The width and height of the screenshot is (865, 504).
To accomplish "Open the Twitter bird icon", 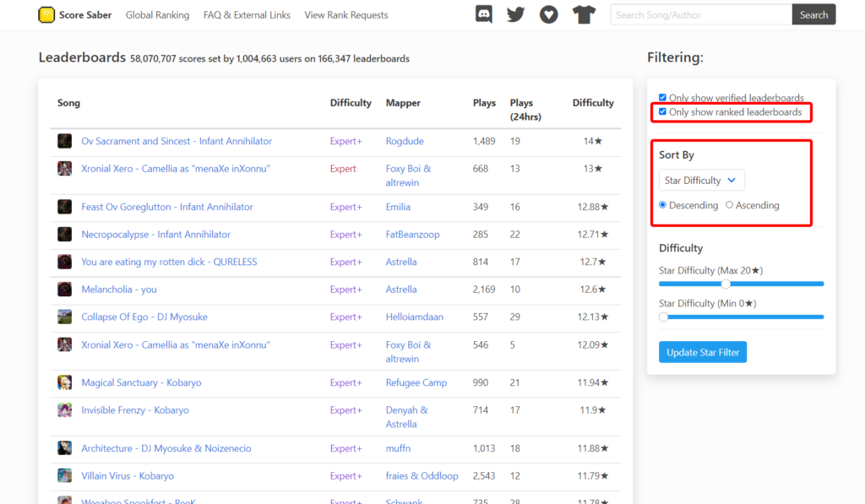I will point(516,14).
